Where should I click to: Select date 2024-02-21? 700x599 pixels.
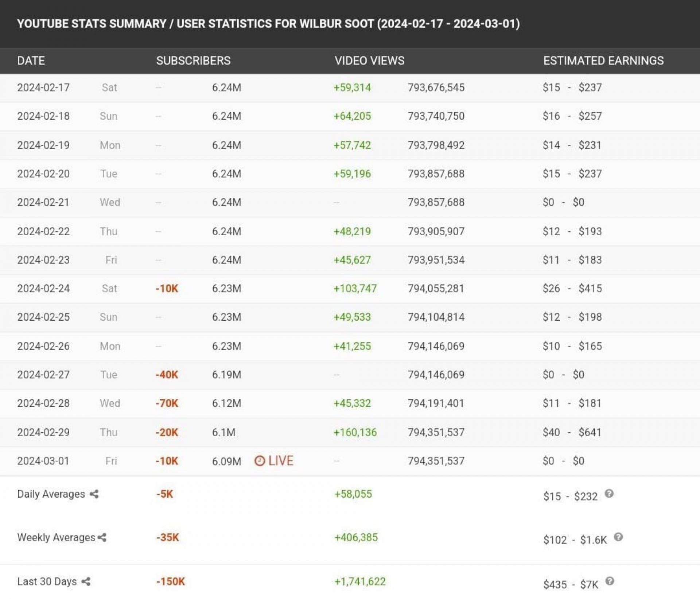click(43, 202)
